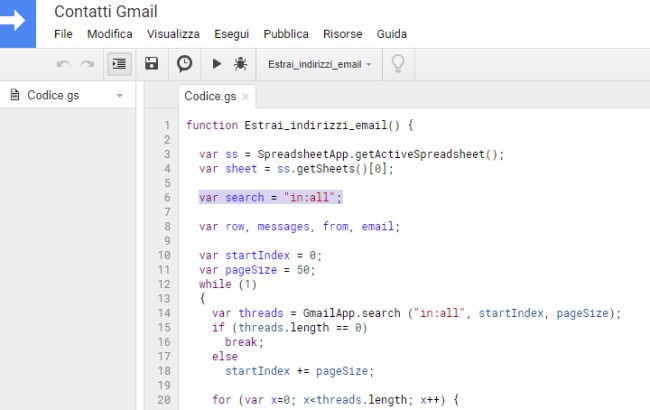
Task: Save the script with floppy icon
Action: (x=151, y=63)
